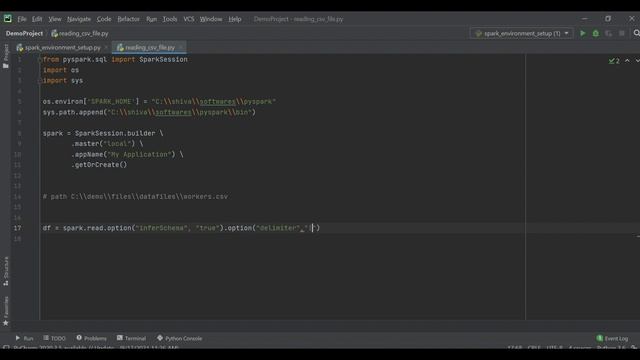
Task: Click the Python Console icon at bottom
Action: click(x=160, y=338)
